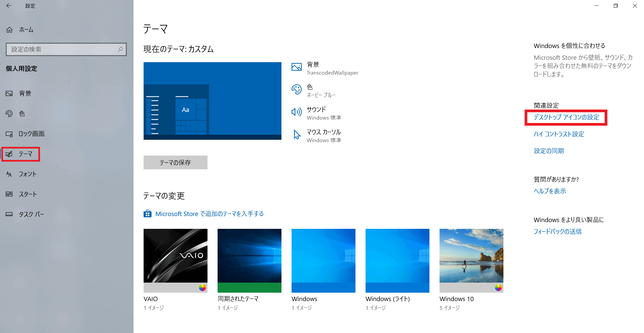Select the Lock screen icon in sidebar
The width and height of the screenshot is (644, 333).
tap(9, 134)
